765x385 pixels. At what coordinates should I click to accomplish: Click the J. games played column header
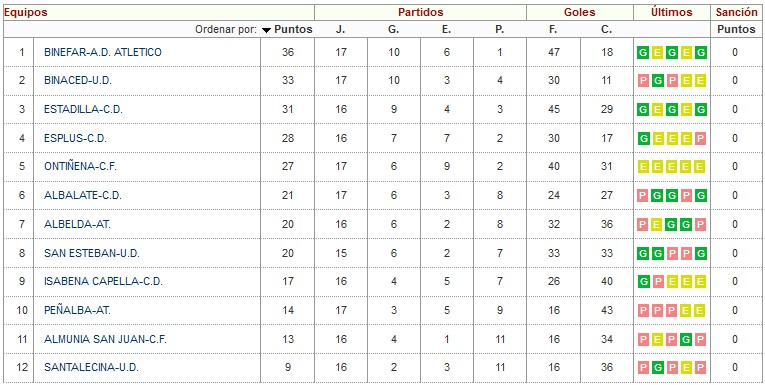pos(341,30)
